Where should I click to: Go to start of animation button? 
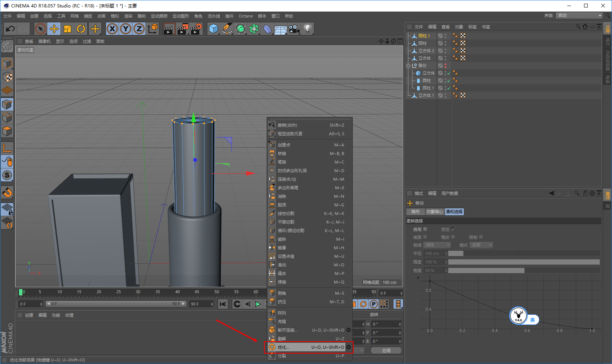[223, 304]
